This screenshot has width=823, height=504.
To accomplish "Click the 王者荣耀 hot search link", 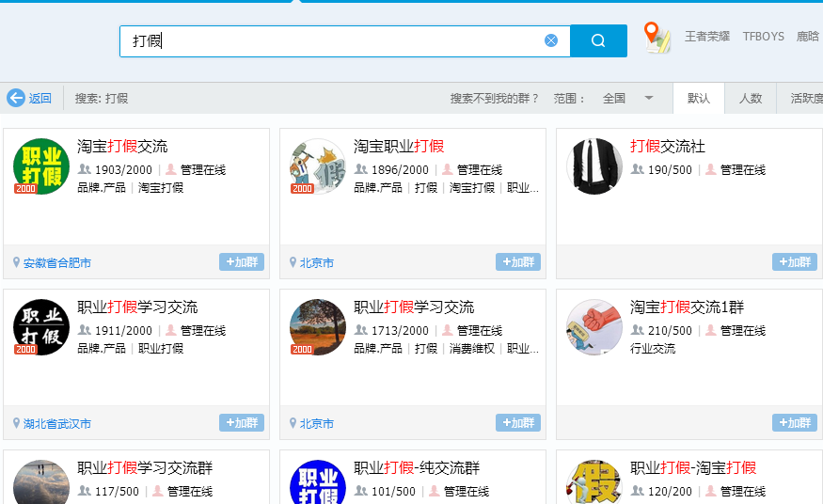I will (x=707, y=36).
